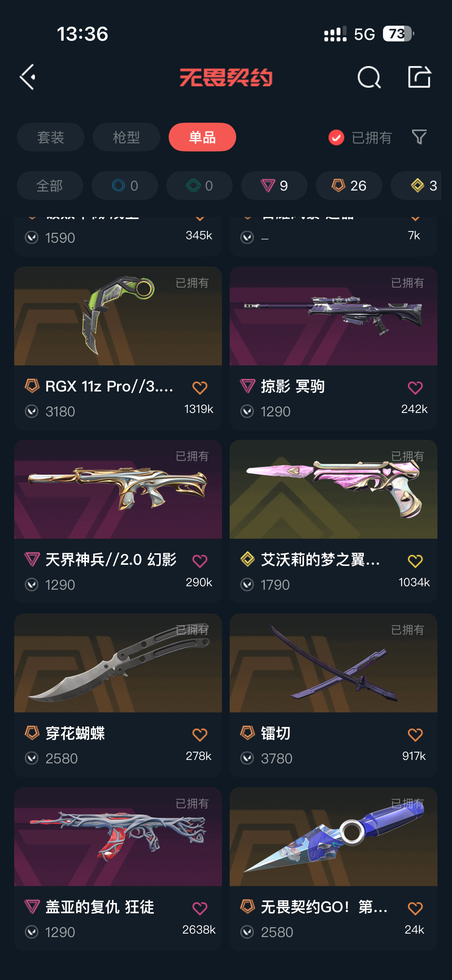Select the blue tier filter showing 0
The image size is (452, 980).
tap(125, 186)
